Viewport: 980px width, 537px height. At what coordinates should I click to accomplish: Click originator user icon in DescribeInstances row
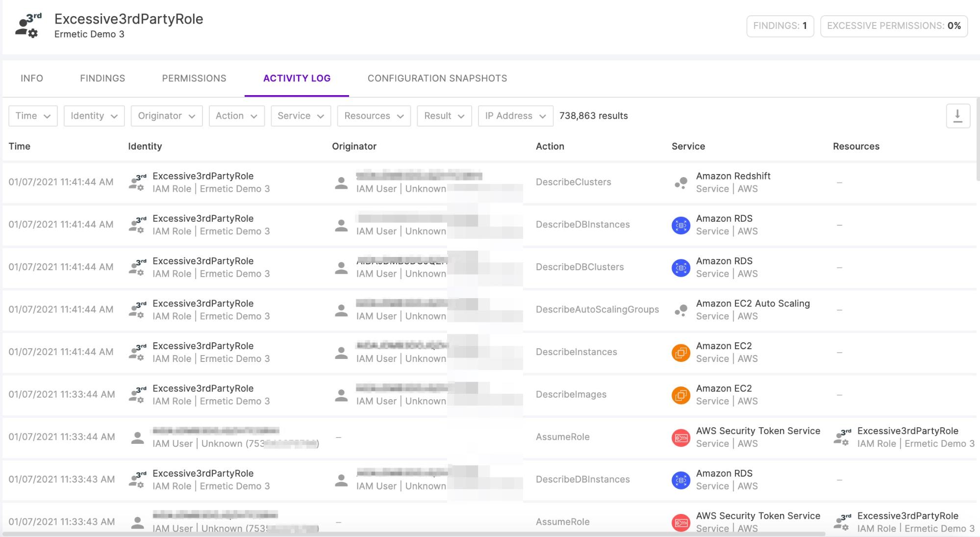tap(341, 353)
